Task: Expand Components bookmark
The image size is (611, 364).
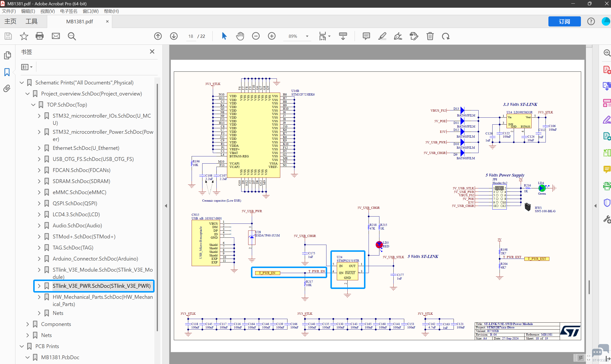Action: (27, 324)
